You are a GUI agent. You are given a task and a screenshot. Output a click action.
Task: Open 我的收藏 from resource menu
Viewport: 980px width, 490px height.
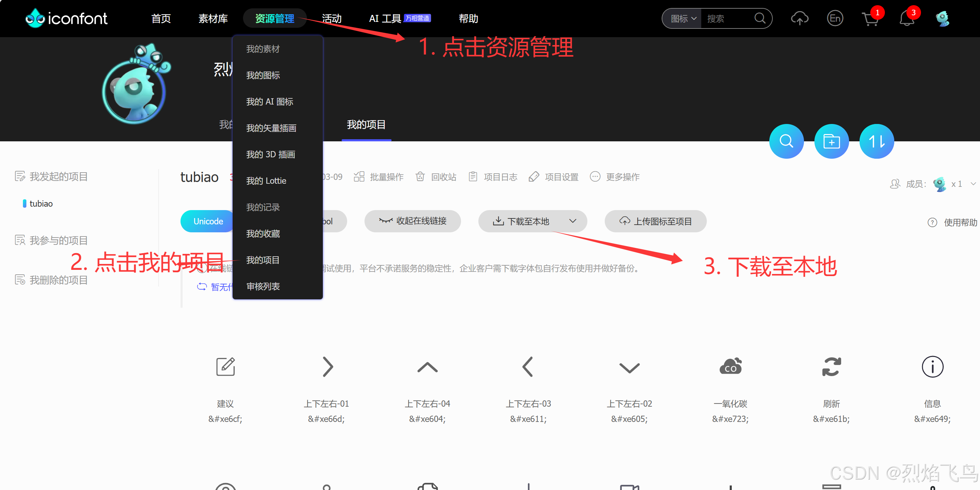tap(263, 234)
